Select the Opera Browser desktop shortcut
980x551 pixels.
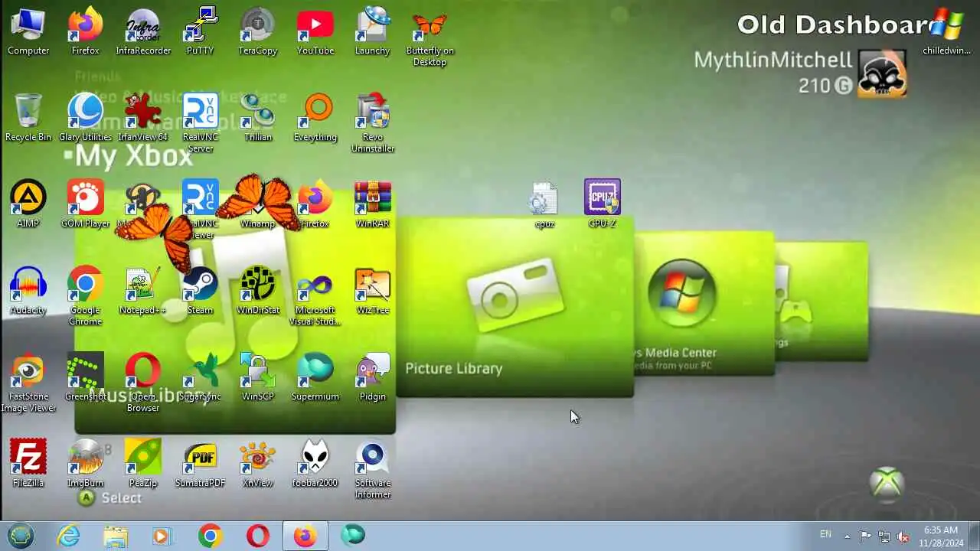click(143, 383)
